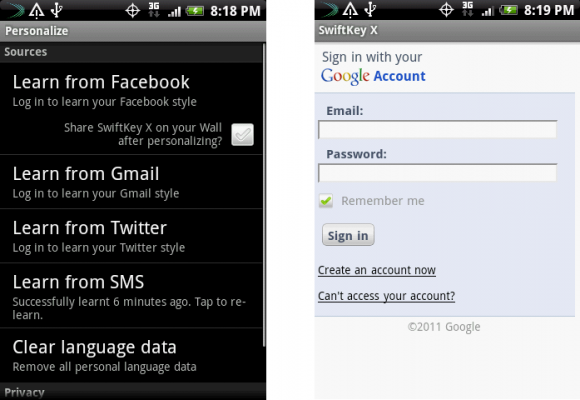Open Learn from Gmail option

coord(131,182)
